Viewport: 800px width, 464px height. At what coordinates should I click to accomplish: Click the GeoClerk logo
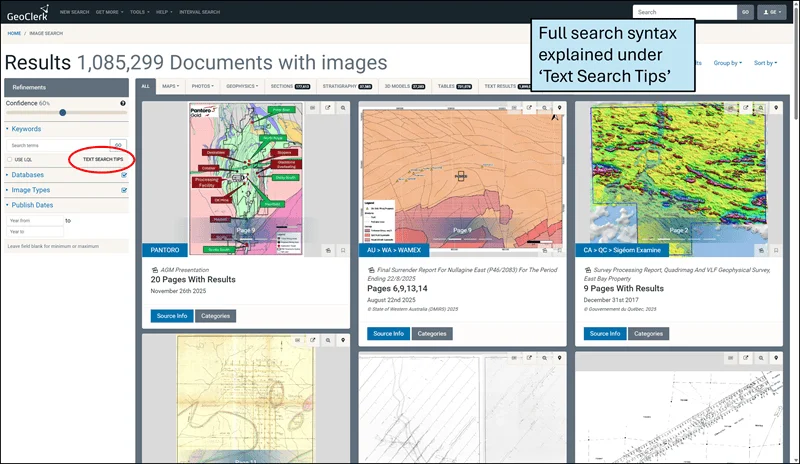coord(27,13)
